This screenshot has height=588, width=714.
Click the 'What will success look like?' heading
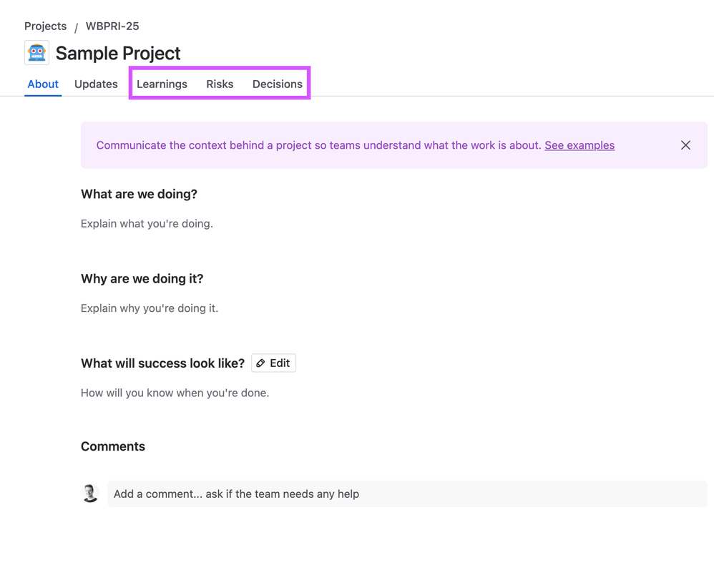click(x=162, y=363)
